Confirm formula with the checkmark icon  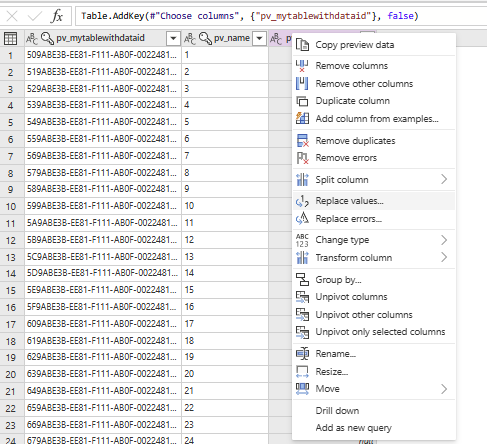34,16
